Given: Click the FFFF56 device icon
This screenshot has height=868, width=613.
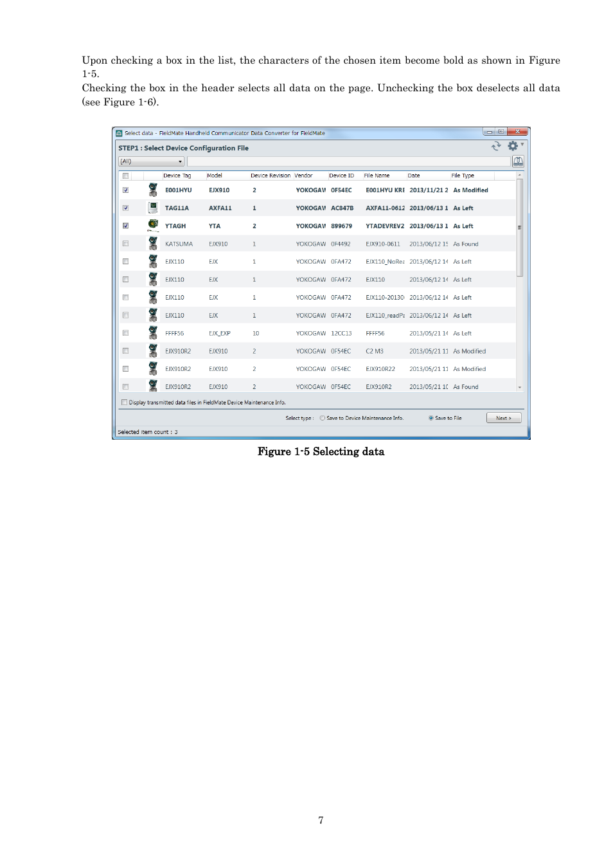Looking at the screenshot, I should coord(153,332).
